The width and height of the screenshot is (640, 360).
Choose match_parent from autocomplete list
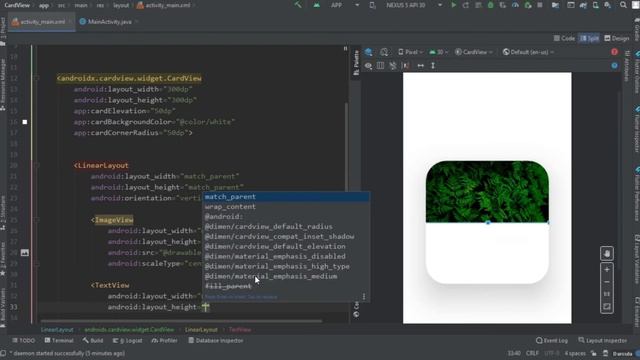coord(286,197)
